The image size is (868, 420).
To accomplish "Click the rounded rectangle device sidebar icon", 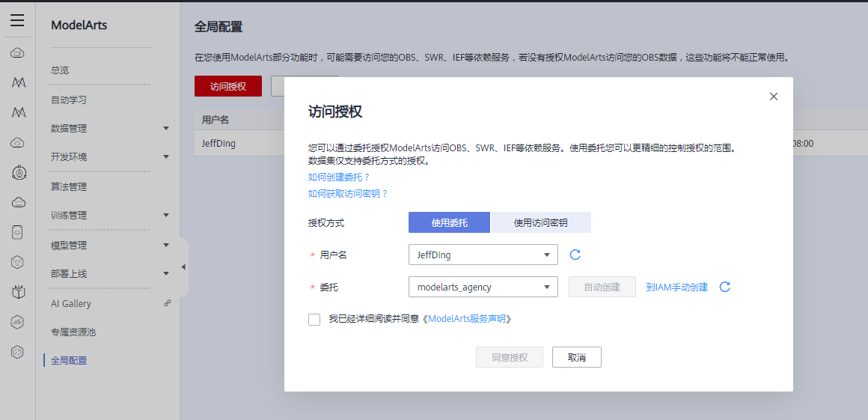I will (17, 233).
